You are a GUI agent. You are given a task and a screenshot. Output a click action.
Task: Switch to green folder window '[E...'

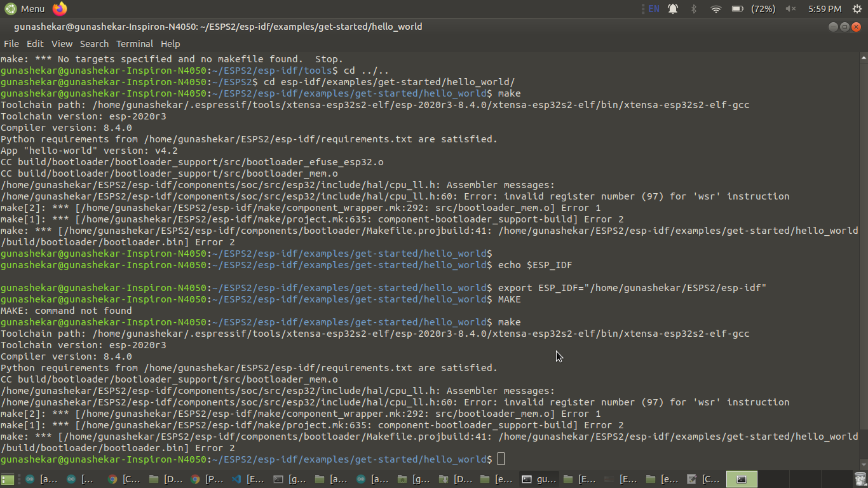coord(579,479)
